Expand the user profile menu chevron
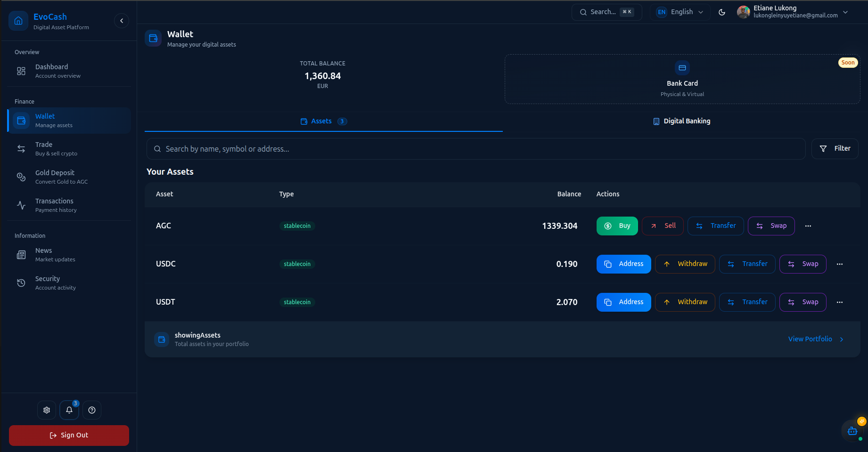 coord(844,12)
